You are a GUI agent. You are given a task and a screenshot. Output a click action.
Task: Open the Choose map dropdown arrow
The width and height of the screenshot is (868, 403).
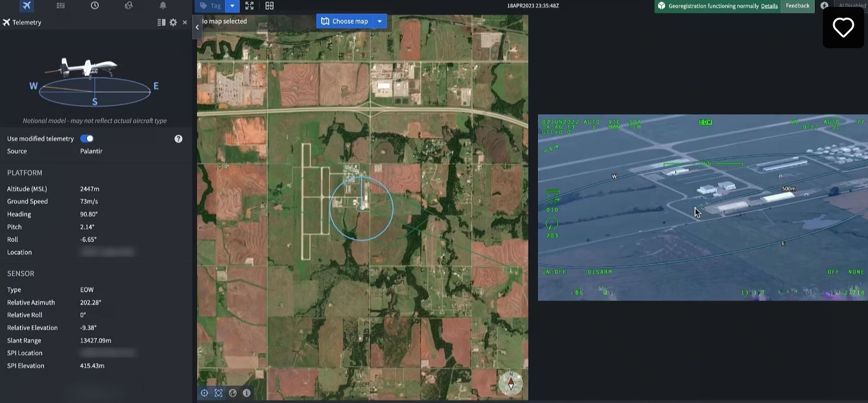379,21
